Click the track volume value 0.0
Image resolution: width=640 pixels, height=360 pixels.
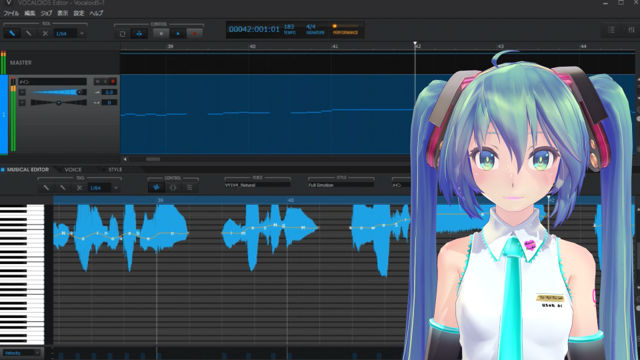point(109,92)
